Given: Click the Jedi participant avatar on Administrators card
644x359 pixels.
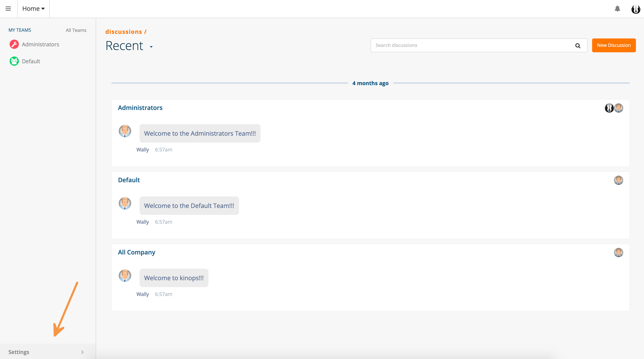Looking at the screenshot, I should coord(609,108).
